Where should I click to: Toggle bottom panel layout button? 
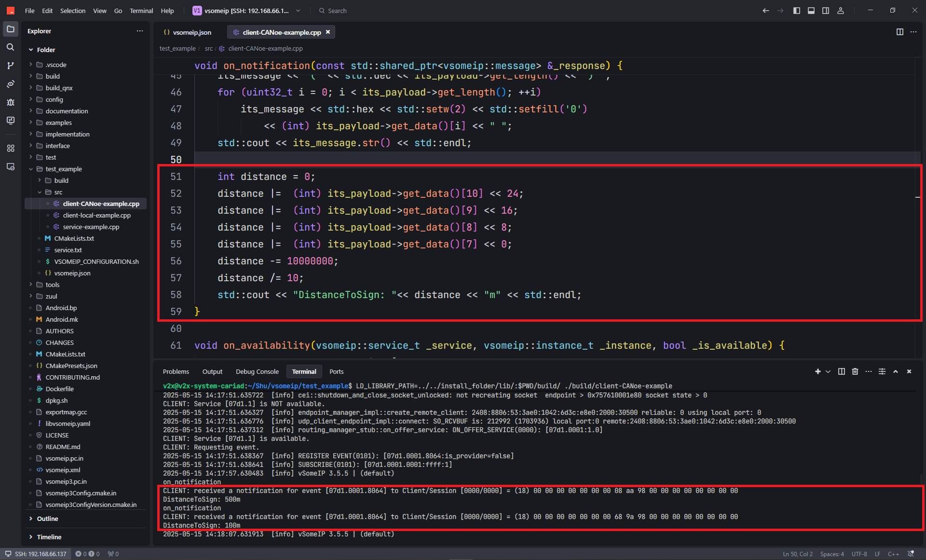811,11
